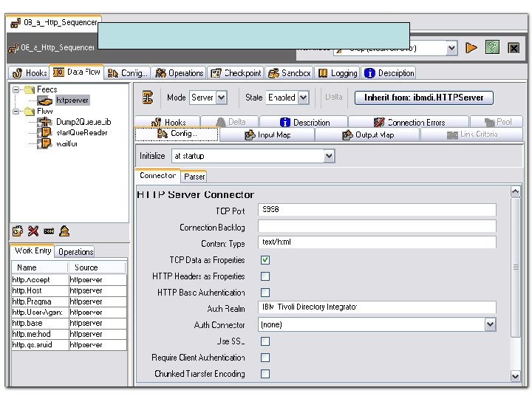Select http.method row in Work Entry
This screenshot has width=532, height=399.
69,334
